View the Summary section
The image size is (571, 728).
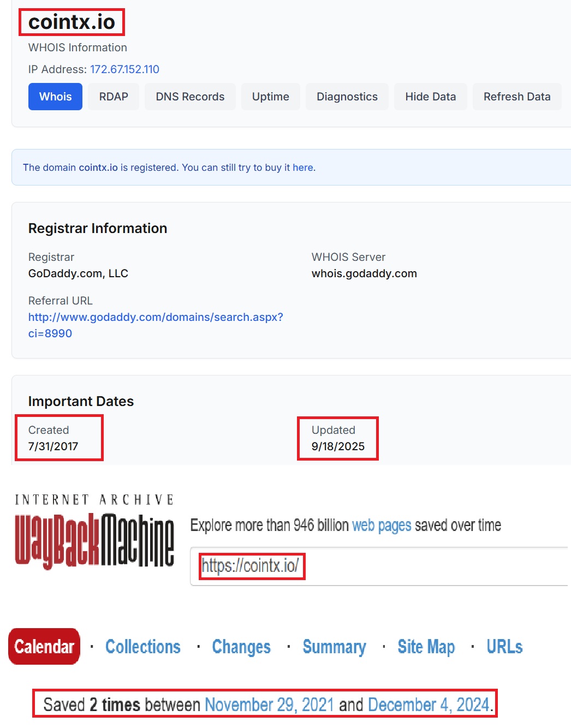[x=334, y=647]
